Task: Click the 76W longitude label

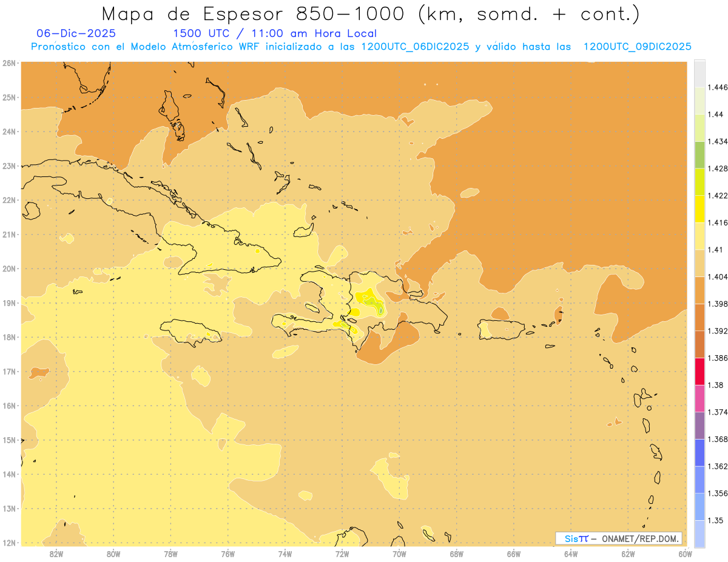Action: click(x=227, y=554)
